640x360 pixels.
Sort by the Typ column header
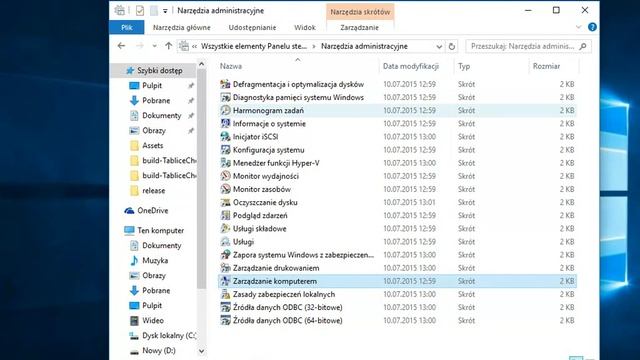tap(464, 66)
